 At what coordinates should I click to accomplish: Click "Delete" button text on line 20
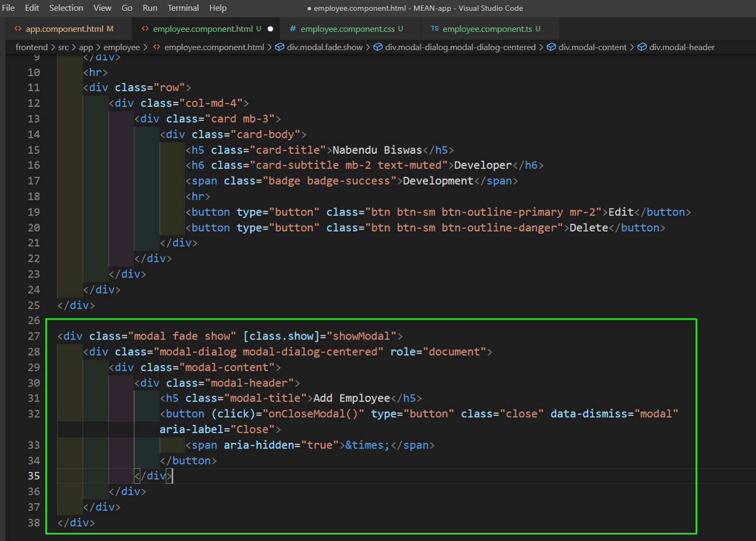pyautogui.click(x=589, y=228)
